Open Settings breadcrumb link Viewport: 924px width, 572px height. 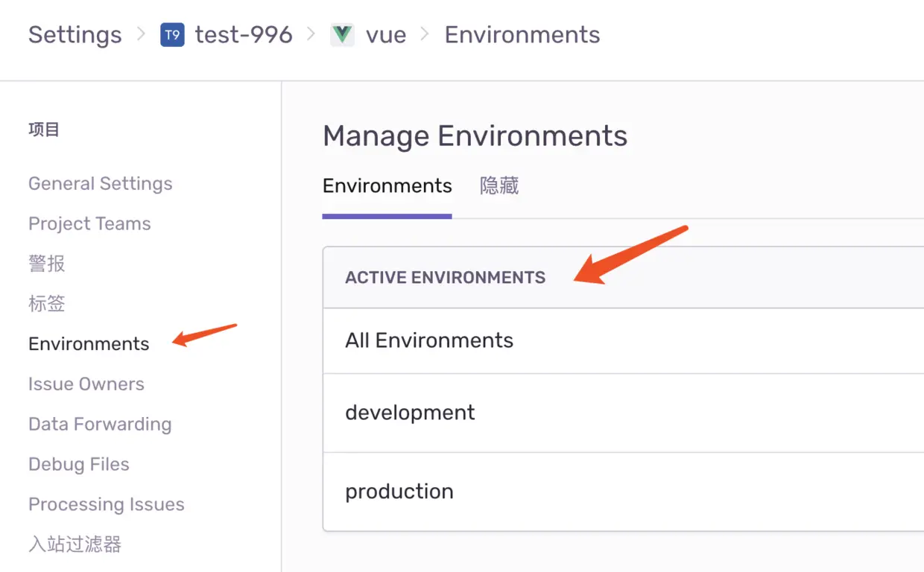[75, 35]
